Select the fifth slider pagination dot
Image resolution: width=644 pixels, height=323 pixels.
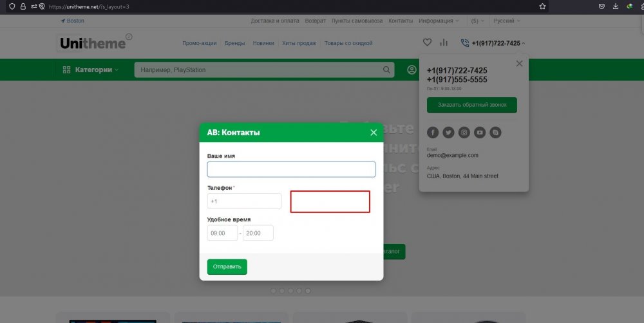[308, 291]
